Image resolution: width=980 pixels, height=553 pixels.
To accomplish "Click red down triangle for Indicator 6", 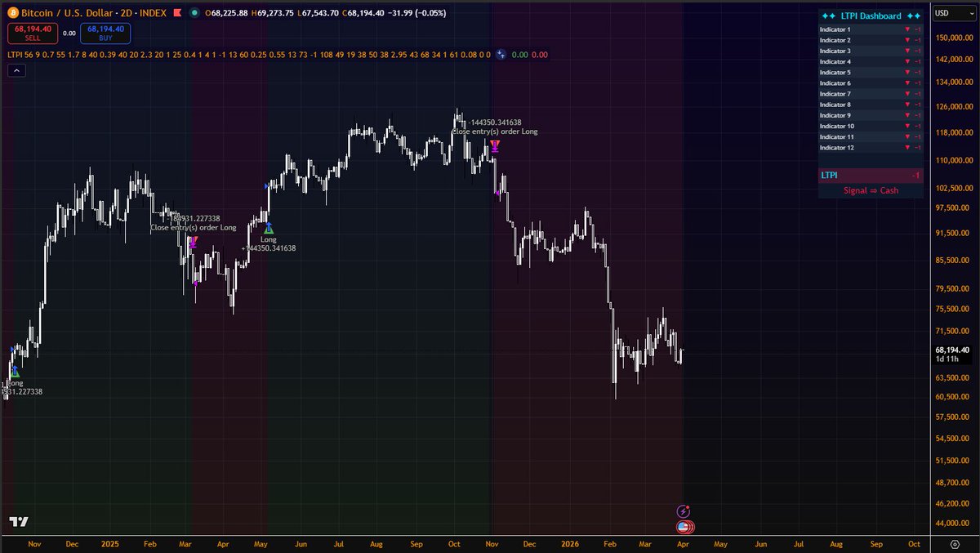I will coord(906,83).
